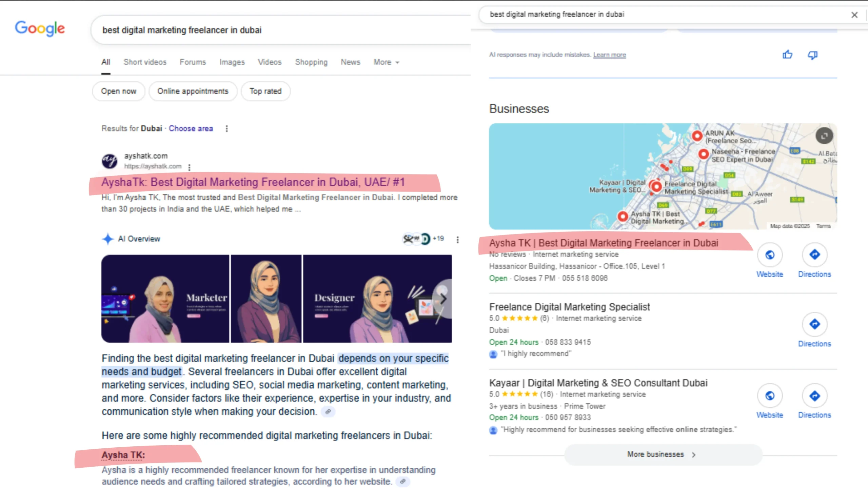Toggle the Online appointments filter chip
868x488 pixels.
coord(193,91)
